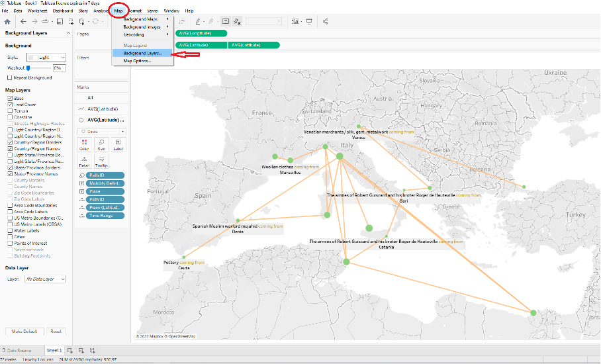Click the Fix Axes pin toolbar icon
The width and height of the screenshot is (601, 364).
237,22
